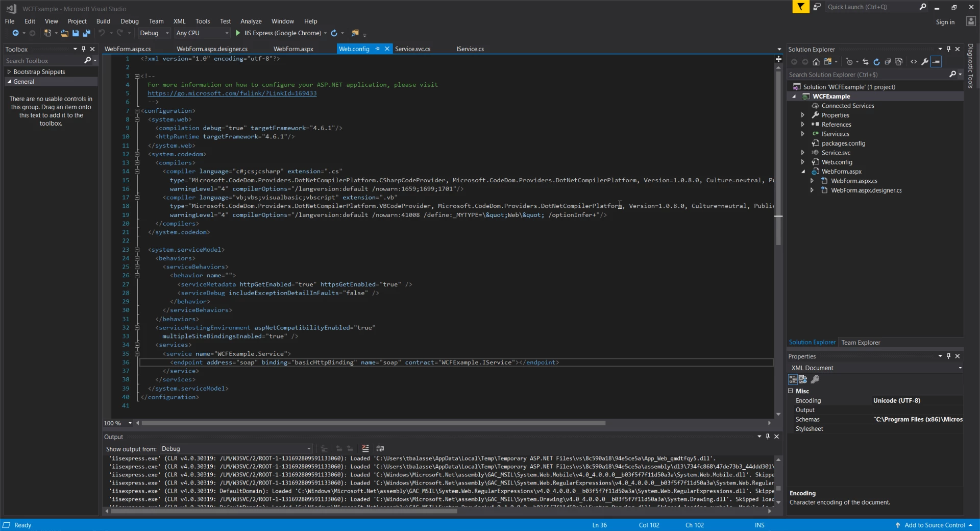
Task: Click the Open File folder icon
Action: 64,33
